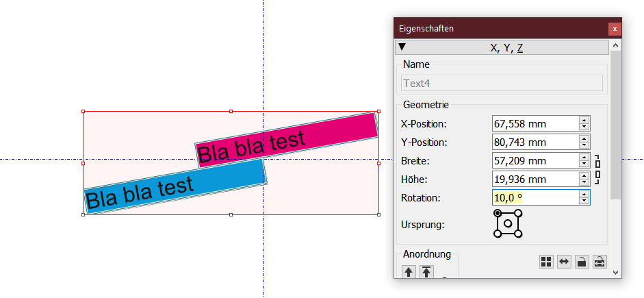
Task: Increase the X-Position value with up arrow
Action: (584, 120)
